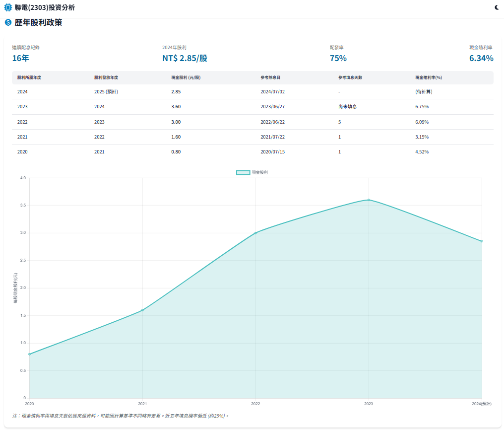
Task: Click the 2021/07/22 ex-dividend date cell
Action: (272, 137)
